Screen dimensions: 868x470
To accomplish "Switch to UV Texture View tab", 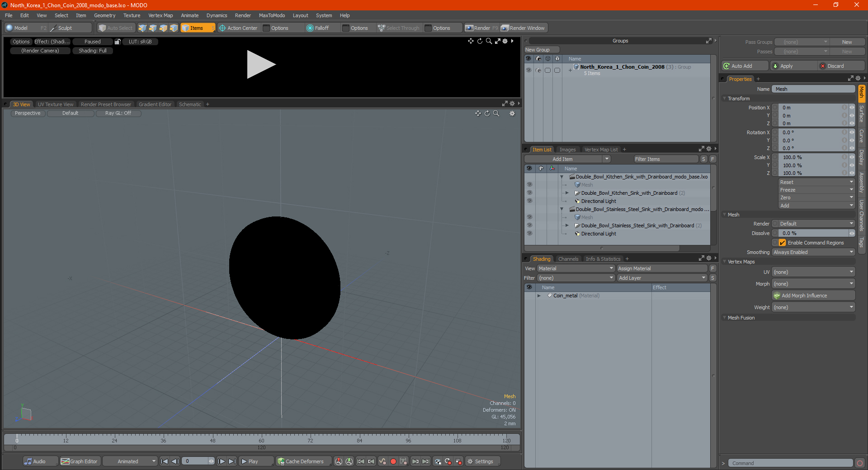I will (55, 104).
